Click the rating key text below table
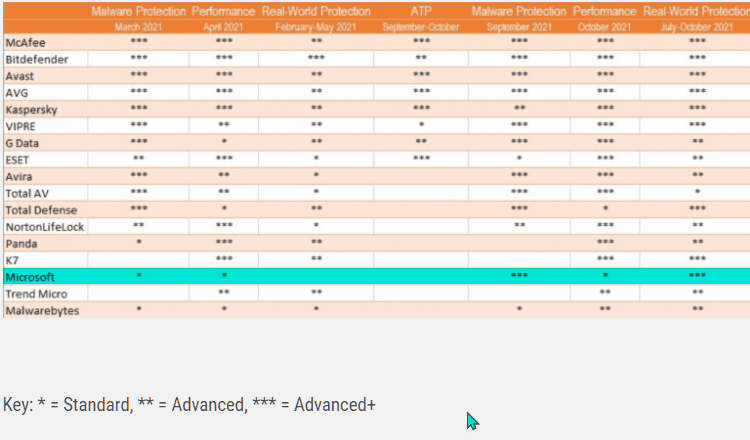Viewport: 750px width, 440px height. pyautogui.click(x=189, y=405)
